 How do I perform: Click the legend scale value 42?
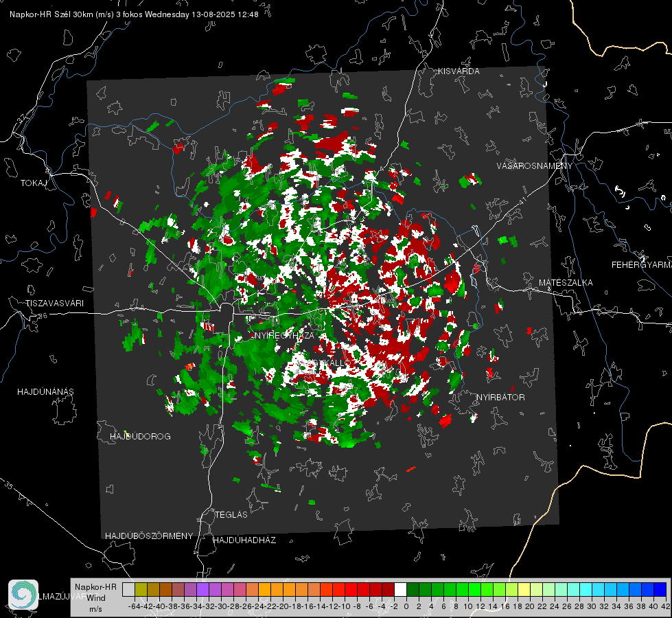click(x=666, y=606)
